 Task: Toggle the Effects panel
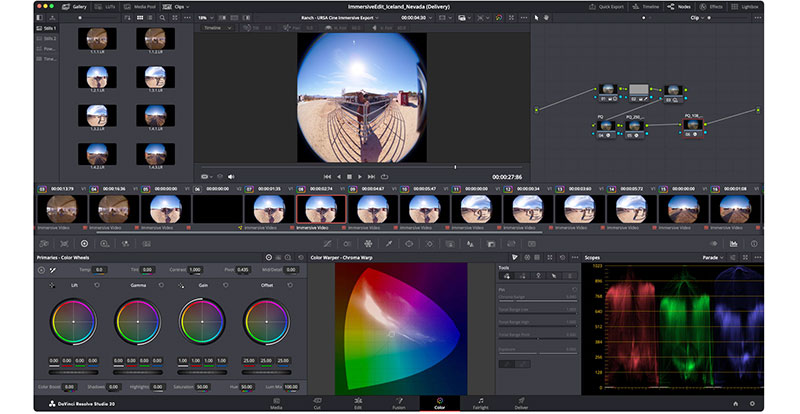click(x=711, y=7)
